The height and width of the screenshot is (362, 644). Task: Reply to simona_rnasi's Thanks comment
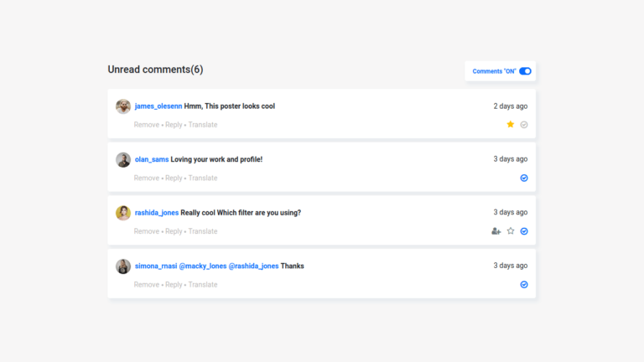tap(174, 285)
